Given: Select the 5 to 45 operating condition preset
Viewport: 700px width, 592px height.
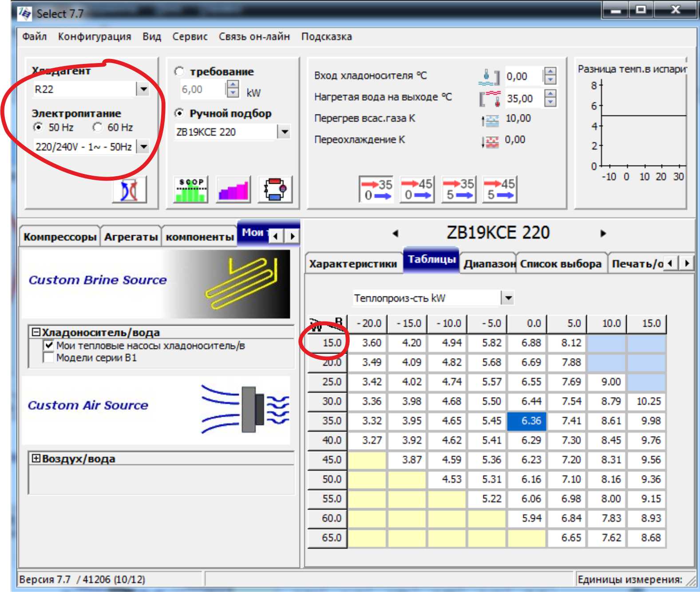Looking at the screenshot, I should (x=500, y=189).
